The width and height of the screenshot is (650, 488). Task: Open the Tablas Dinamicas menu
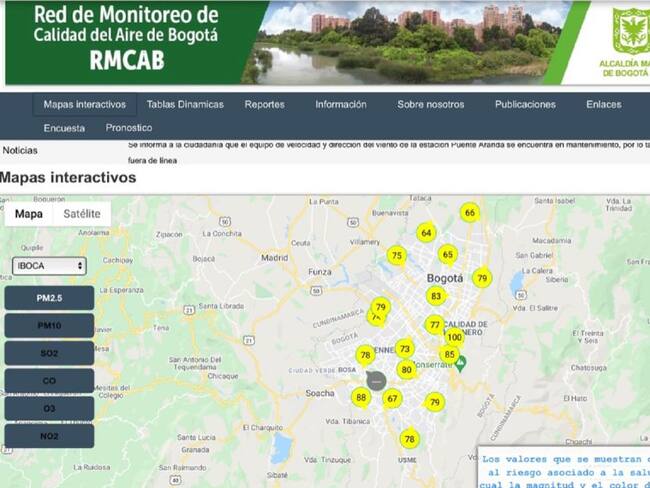pyautogui.click(x=185, y=104)
